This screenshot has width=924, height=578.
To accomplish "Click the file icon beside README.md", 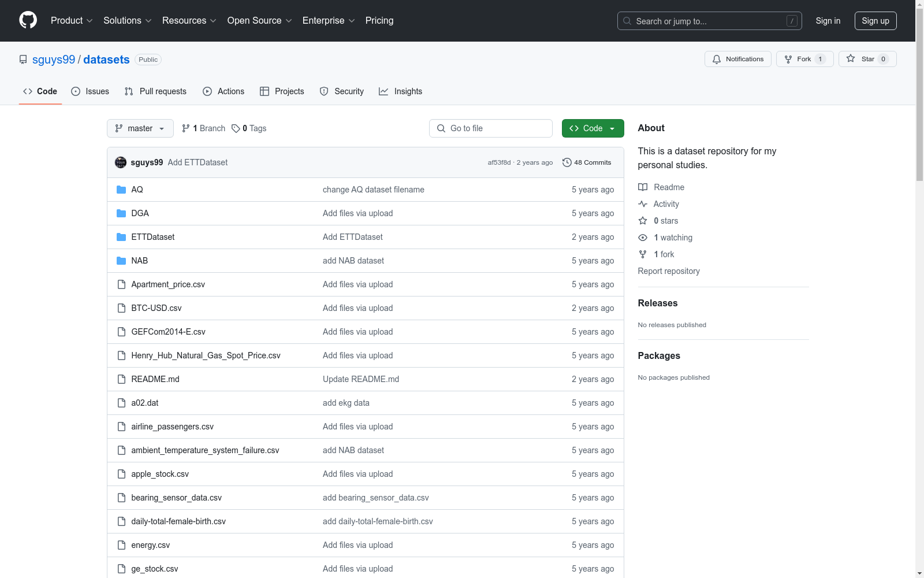I will tap(121, 379).
